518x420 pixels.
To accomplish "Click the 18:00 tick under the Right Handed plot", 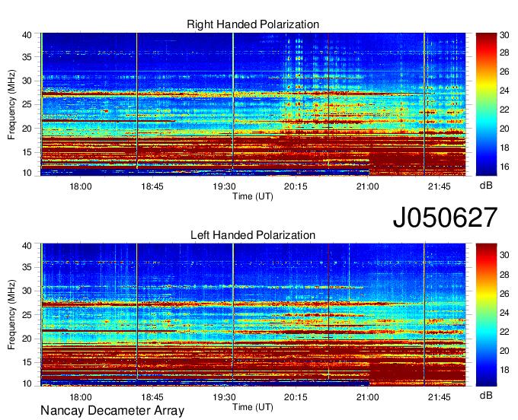I will coord(81,186).
